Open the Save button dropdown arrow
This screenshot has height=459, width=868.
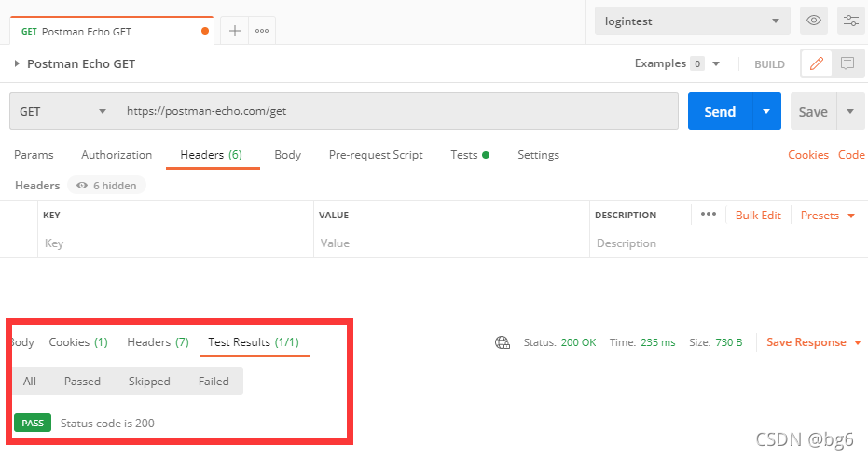coord(850,111)
